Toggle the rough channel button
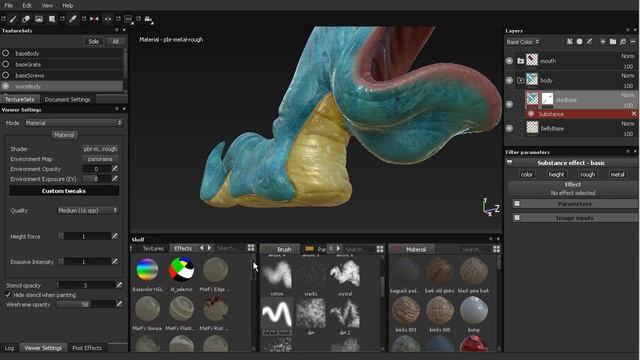Viewport: 640px width, 360px height. point(587,174)
